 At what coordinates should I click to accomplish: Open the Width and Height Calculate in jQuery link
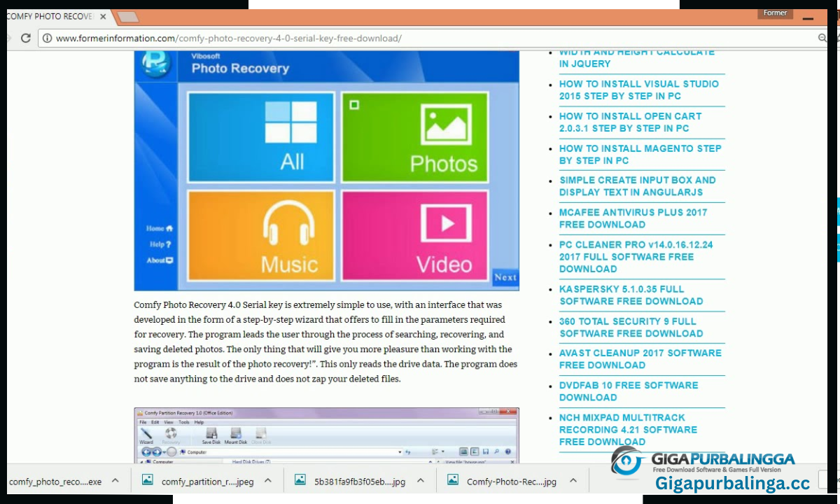click(x=636, y=57)
